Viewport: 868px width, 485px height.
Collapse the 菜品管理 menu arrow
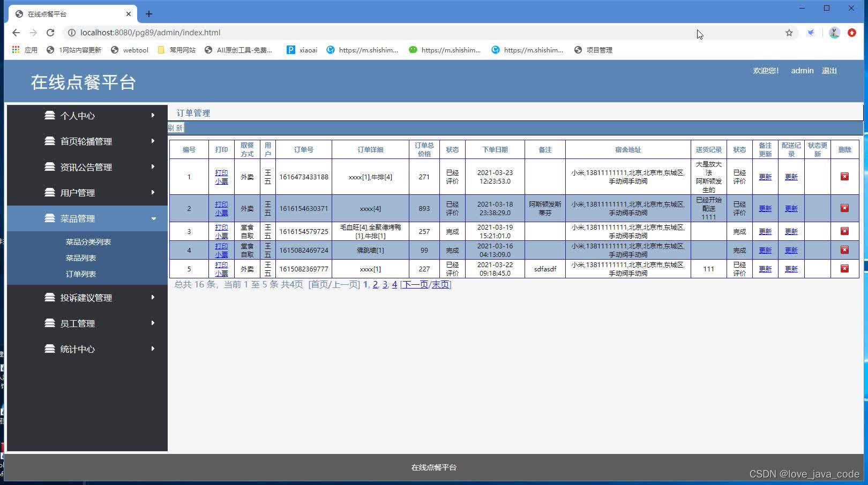coord(154,218)
